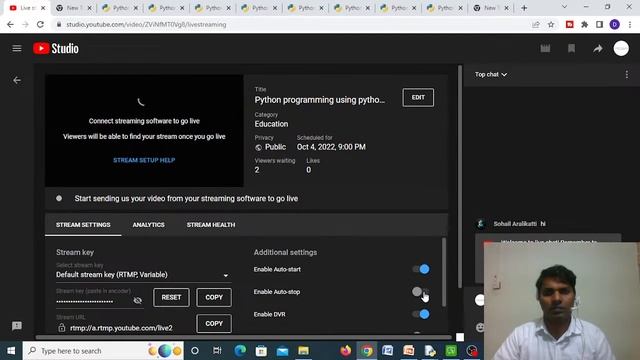This screenshot has height=360, width=640.
Task: Click the browser back arrow
Action: 10,24
